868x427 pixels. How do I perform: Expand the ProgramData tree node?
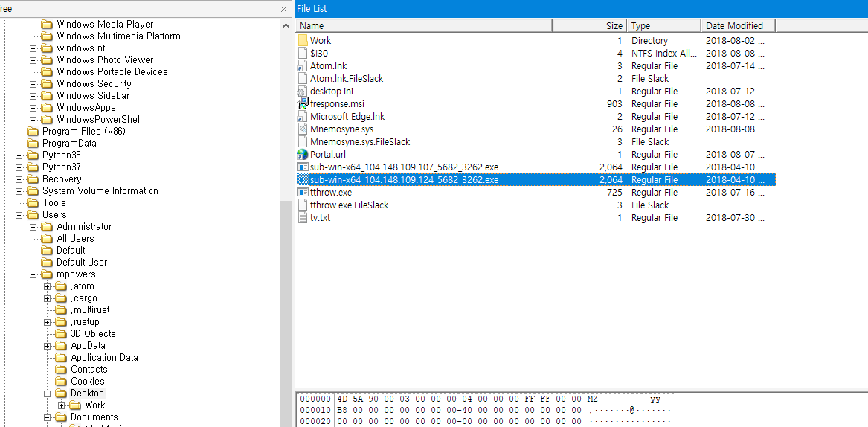tap(19, 144)
